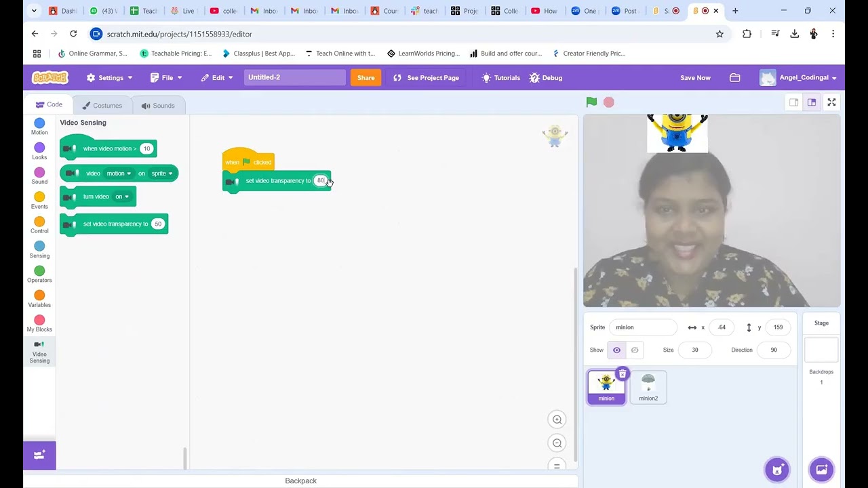Bookmark this page with star icon
The height and width of the screenshot is (488, 868).
tap(719, 34)
